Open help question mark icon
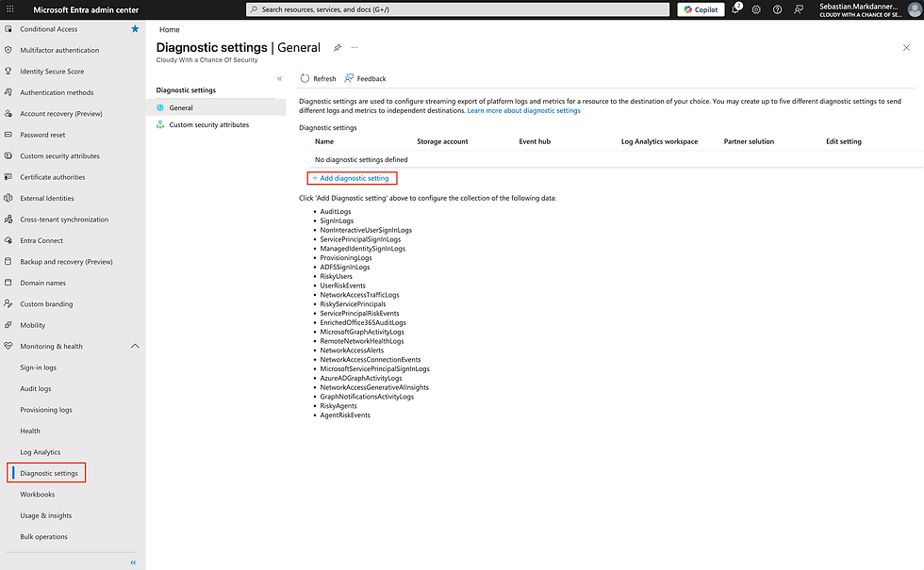The width and height of the screenshot is (924, 570). (777, 9)
